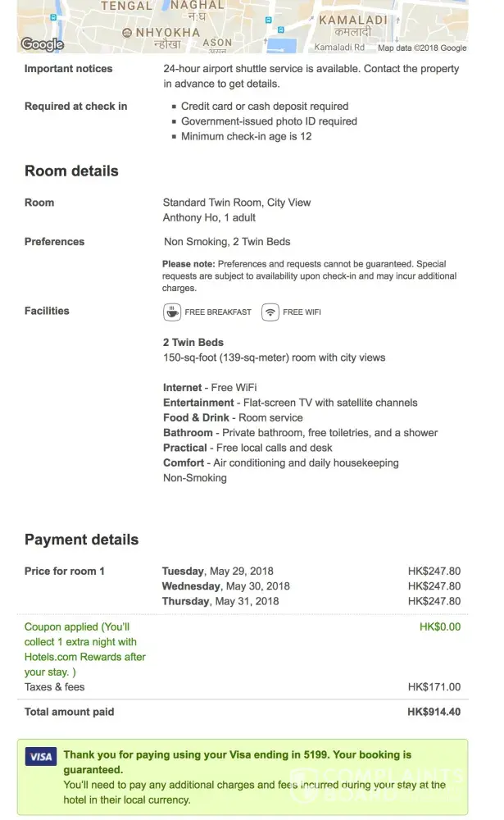Open the Map data ©2018 Google attribution

pos(422,48)
